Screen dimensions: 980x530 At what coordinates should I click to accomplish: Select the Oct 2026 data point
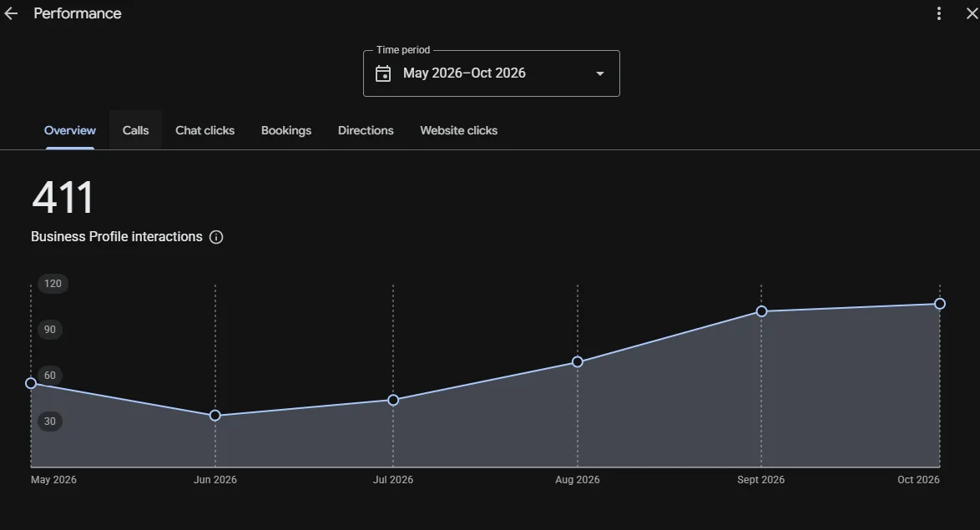[x=940, y=304]
